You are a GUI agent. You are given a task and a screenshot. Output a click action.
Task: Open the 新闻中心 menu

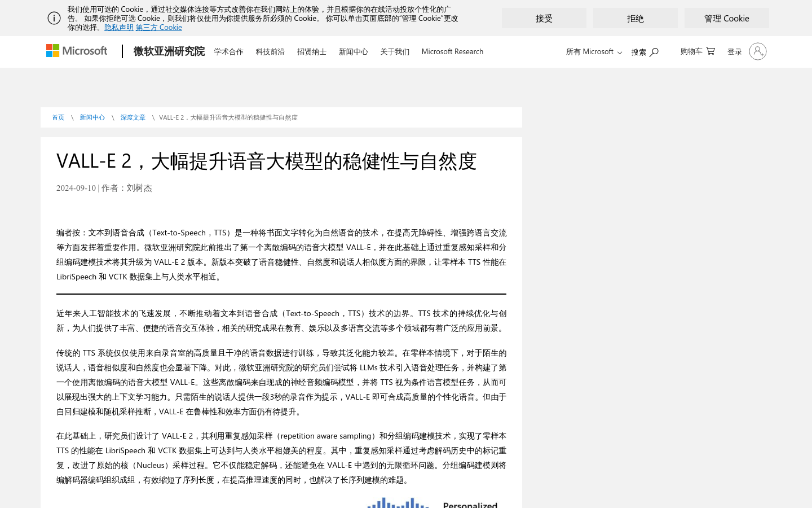click(x=353, y=51)
